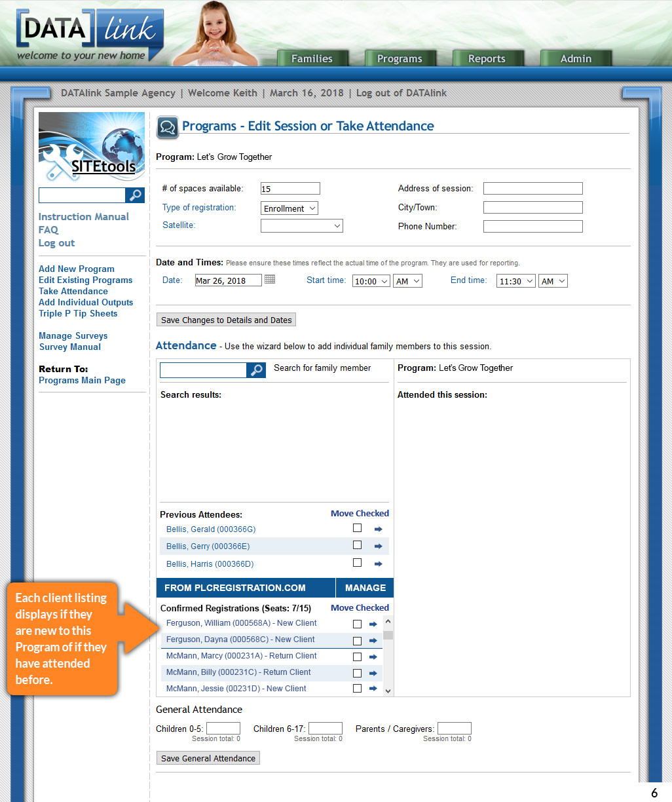Click the sidebar search magnifier icon
Image resolution: width=672 pixels, height=802 pixels.
click(x=135, y=195)
